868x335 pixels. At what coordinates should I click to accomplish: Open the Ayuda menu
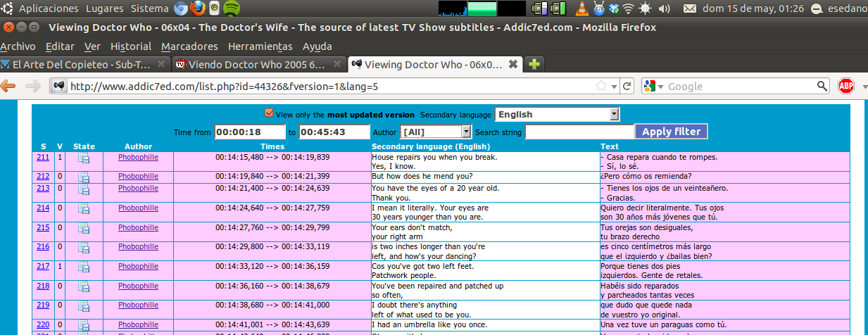(317, 46)
